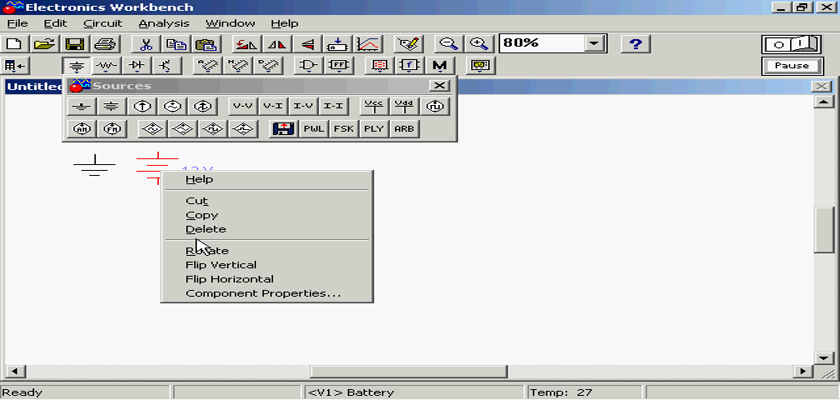Select the I-V controlled source
The height and width of the screenshot is (400, 840).
click(303, 107)
